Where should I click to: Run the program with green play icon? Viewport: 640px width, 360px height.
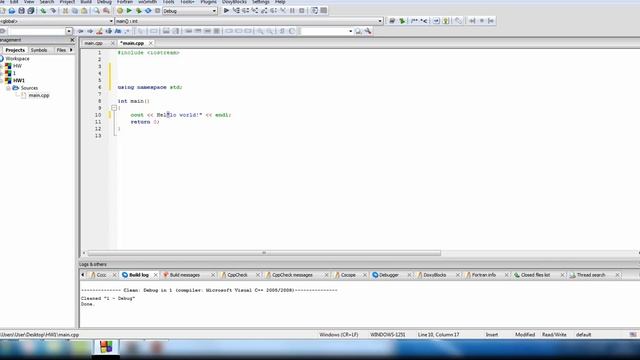(129, 11)
